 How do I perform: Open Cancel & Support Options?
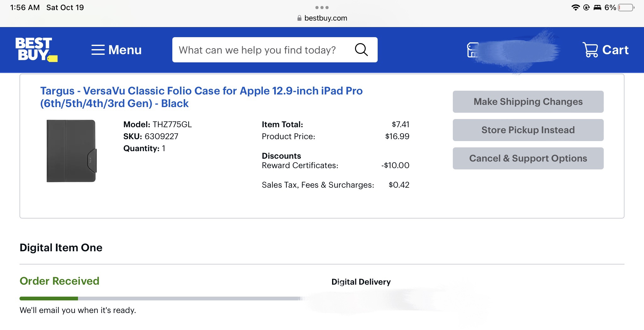(528, 158)
